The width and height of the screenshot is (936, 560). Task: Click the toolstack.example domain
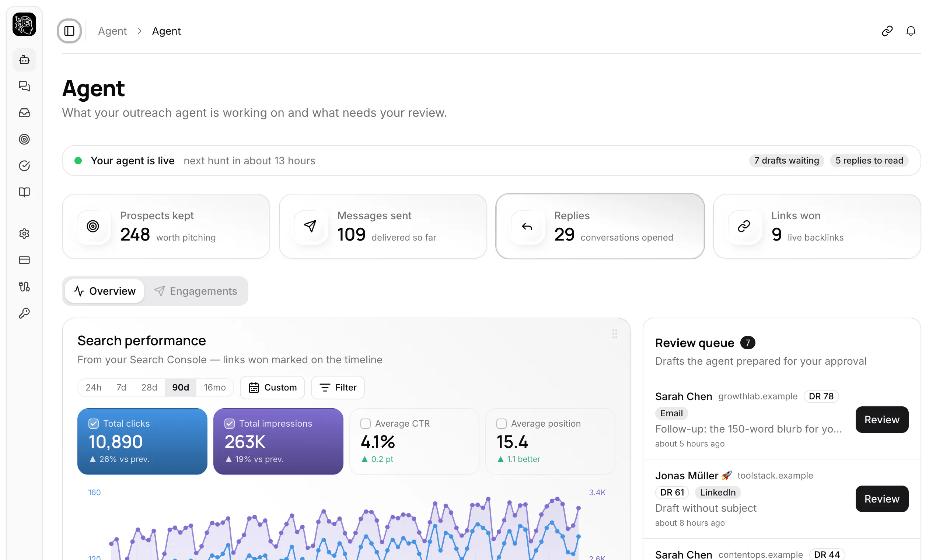(775, 476)
